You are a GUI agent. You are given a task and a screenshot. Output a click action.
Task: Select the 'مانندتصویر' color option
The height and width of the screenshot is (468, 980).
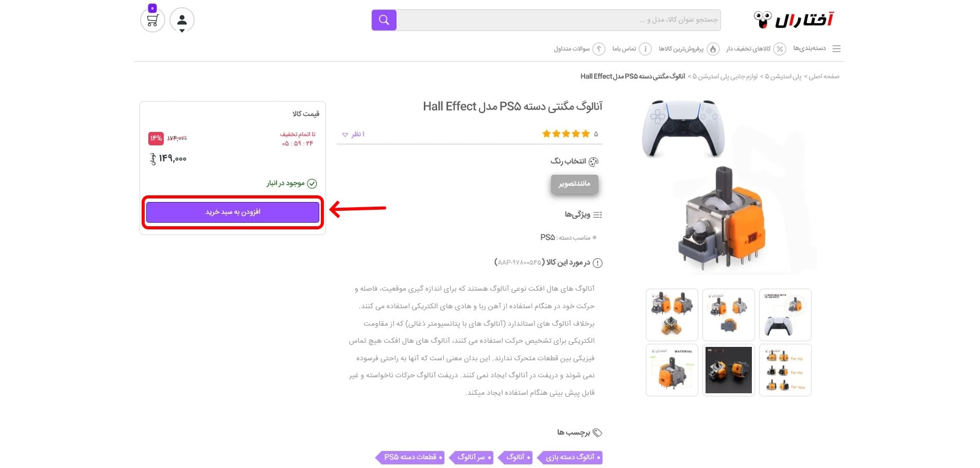[x=575, y=184]
